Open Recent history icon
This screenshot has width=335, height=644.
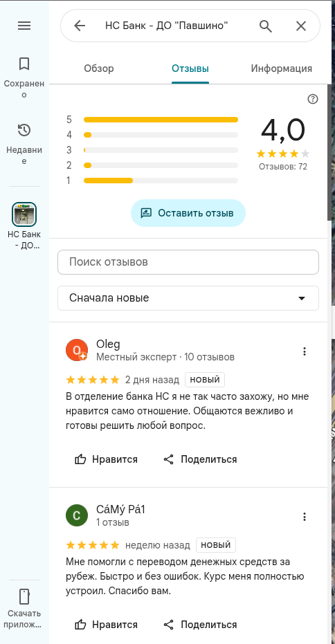(x=24, y=130)
